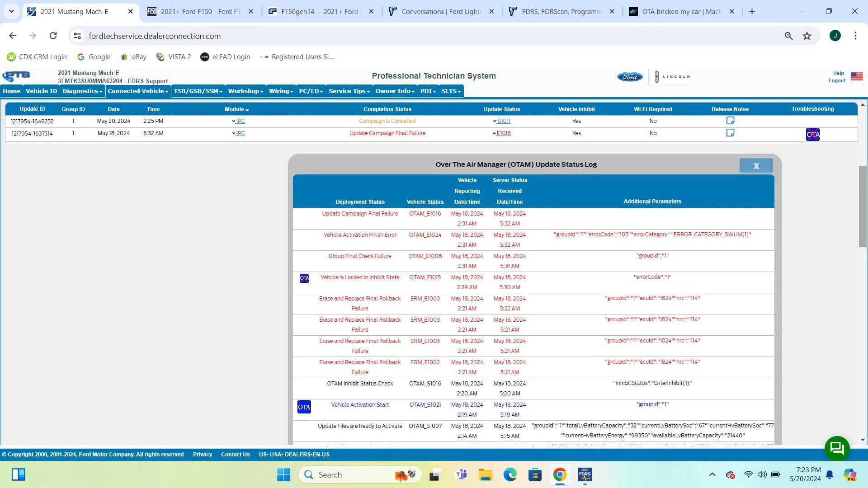
Task: Open CDK CRM Login bookmark
Action: coord(37,57)
